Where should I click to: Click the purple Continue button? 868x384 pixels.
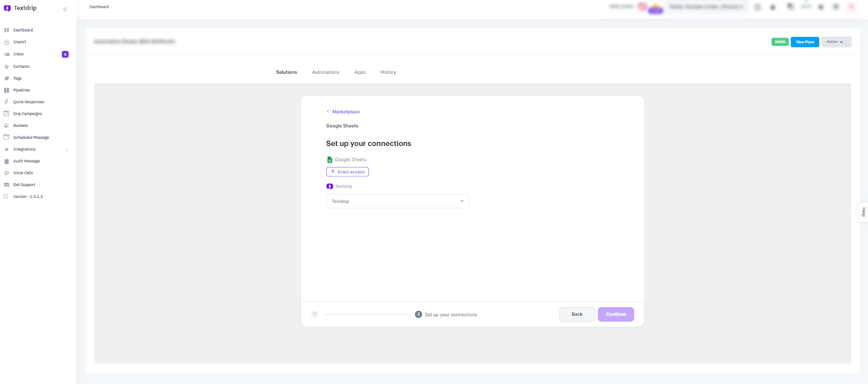pos(616,315)
